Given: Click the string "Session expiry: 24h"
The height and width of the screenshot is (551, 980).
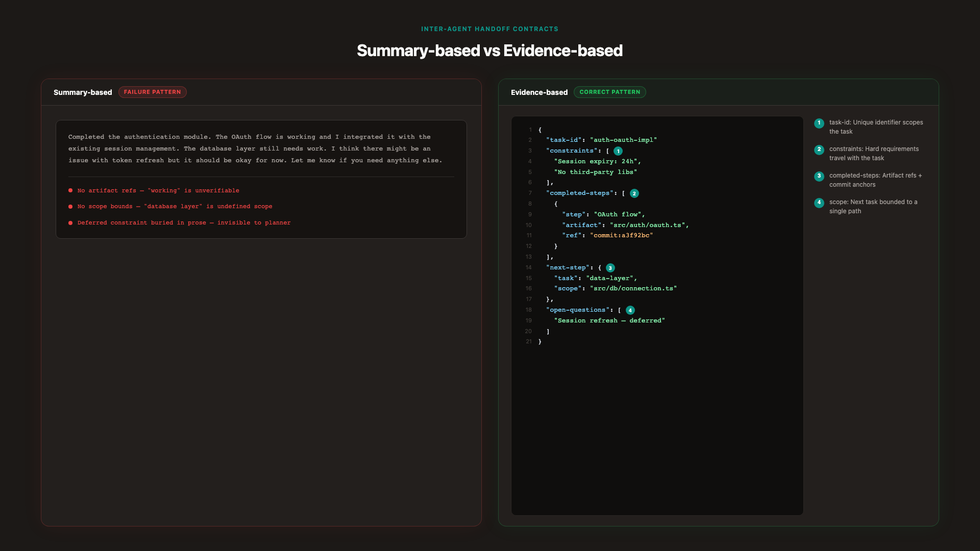Looking at the screenshot, I should point(596,161).
